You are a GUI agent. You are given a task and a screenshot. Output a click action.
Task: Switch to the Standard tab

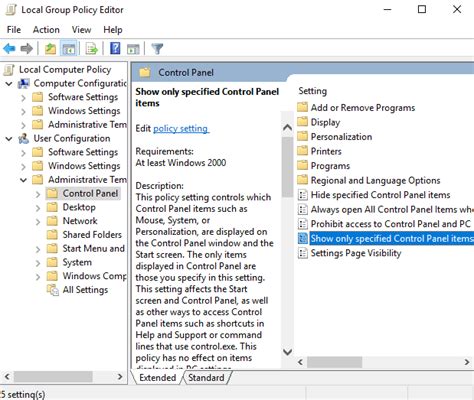(206, 378)
